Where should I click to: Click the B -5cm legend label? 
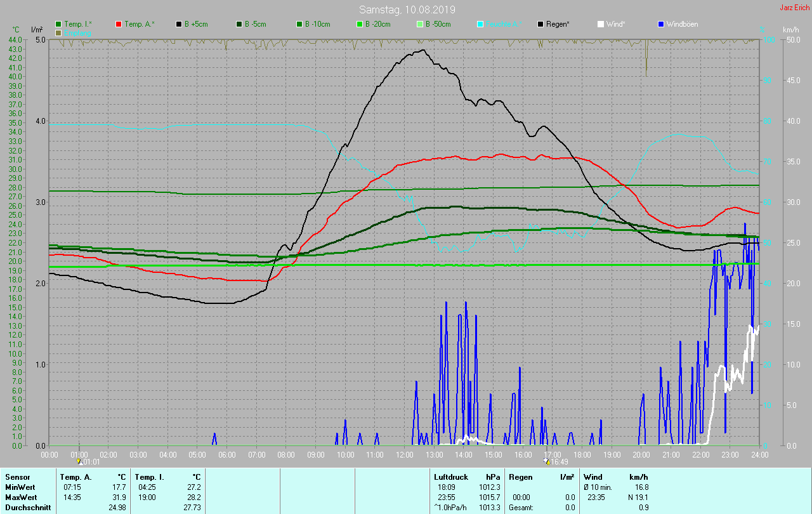point(258,24)
